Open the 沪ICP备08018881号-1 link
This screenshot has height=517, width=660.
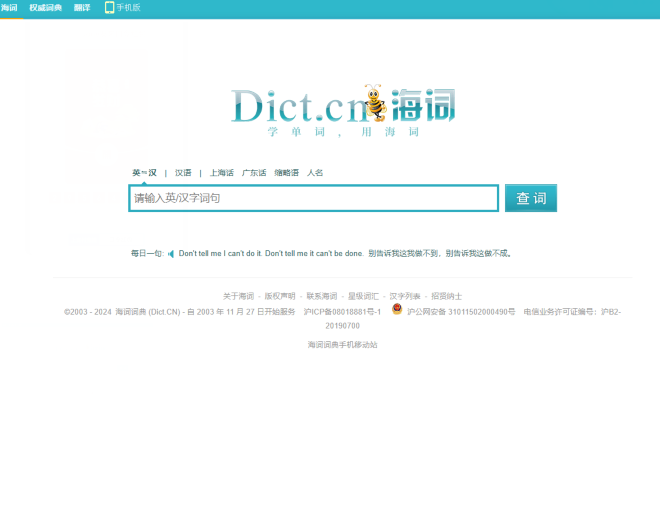pos(342,312)
